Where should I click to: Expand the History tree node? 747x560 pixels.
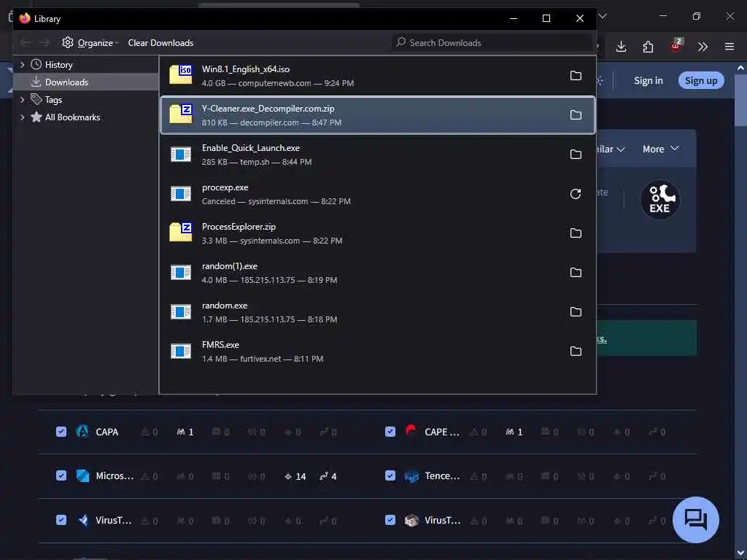[x=22, y=65]
